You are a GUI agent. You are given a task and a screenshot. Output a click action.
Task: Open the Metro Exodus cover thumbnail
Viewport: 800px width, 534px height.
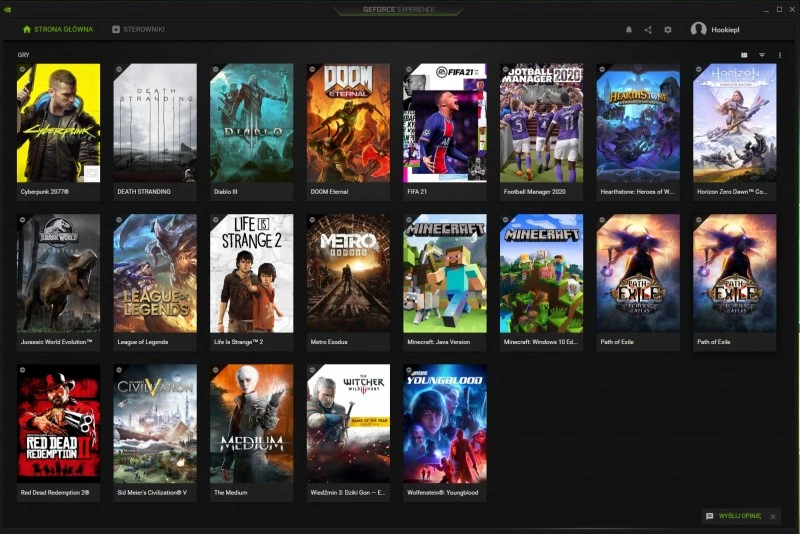[x=348, y=273]
